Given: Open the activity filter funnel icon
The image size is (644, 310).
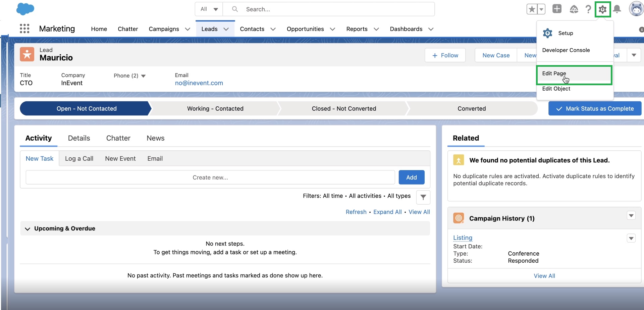Looking at the screenshot, I should pos(423,197).
